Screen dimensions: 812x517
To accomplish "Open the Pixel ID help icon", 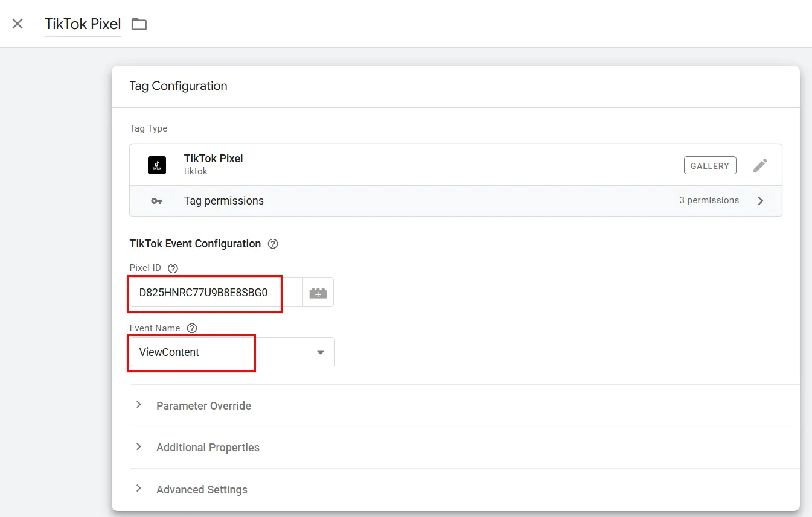I will click(x=173, y=268).
